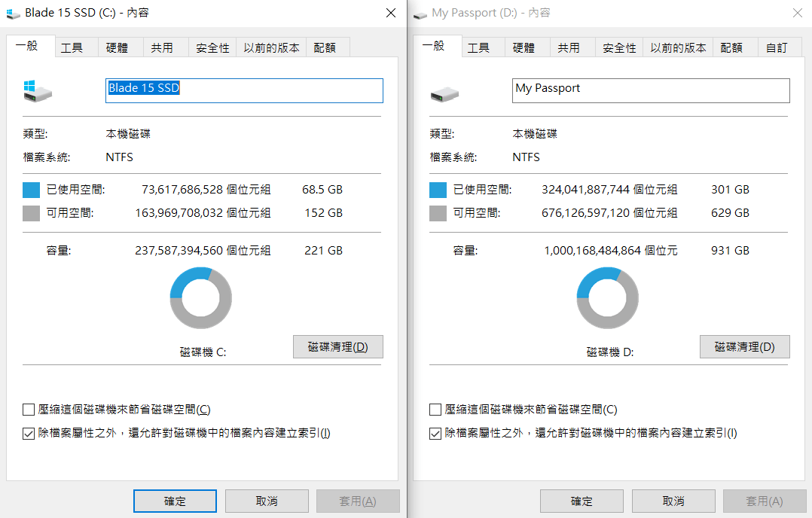The image size is (812, 518).
Task: Close the Blade 15 SSD (C:) properties window
Action: 391,13
